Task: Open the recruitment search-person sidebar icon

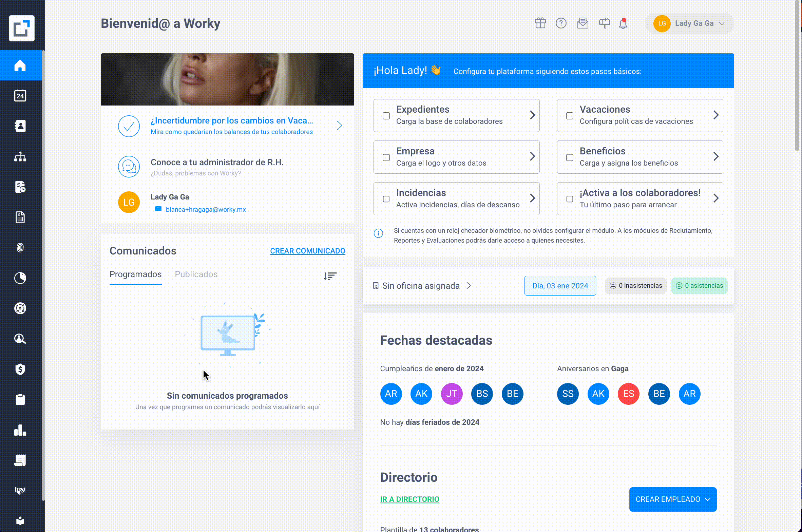Action: (x=20, y=339)
